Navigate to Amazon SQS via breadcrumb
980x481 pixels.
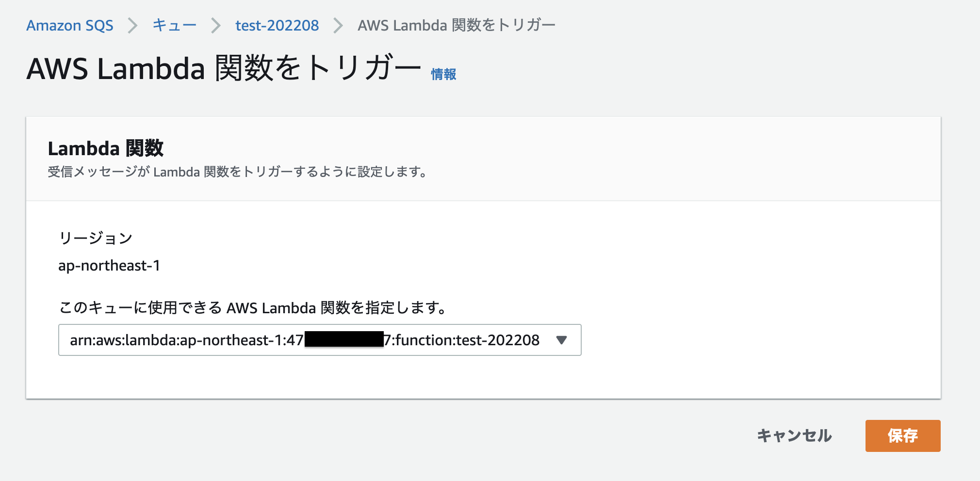point(70,25)
